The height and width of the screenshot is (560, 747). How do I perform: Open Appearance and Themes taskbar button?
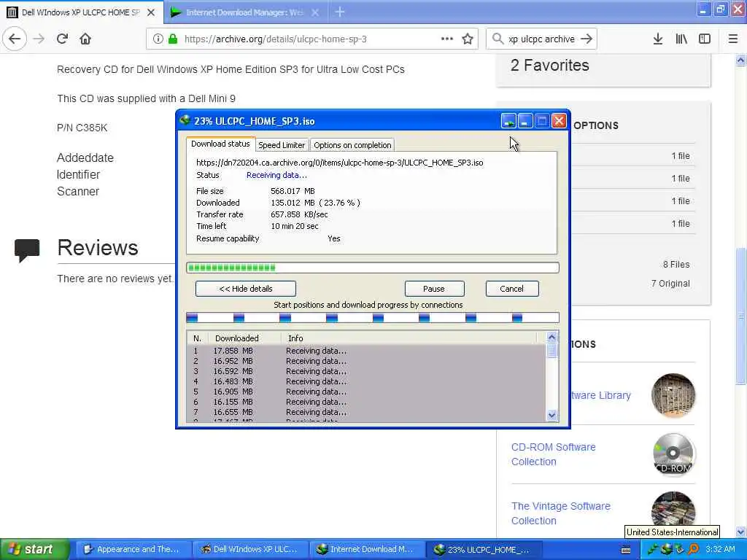click(x=133, y=550)
